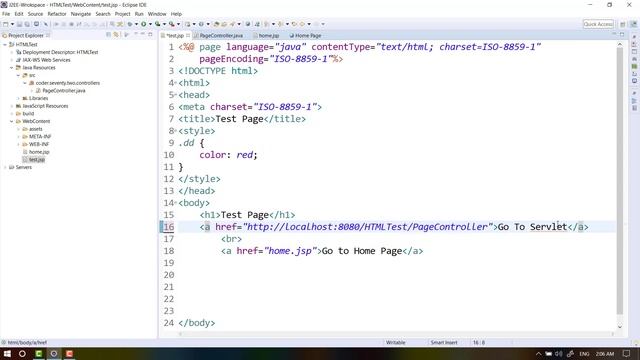This screenshot has width=640, height=360.
Task: Click the green icon in right trim bar
Action: tap(634, 67)
